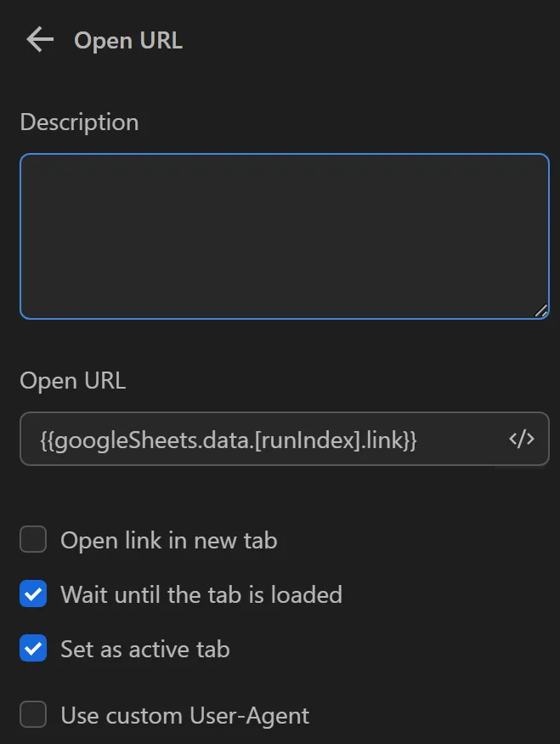560x744 pixels.
Task: Click the back arrow to exit Open URL settings
Action: (39, 39)
